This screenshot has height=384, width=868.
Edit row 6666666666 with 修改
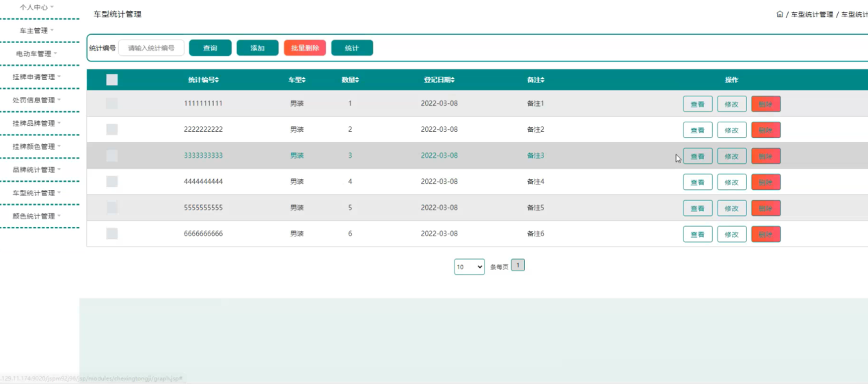[732, 234]
